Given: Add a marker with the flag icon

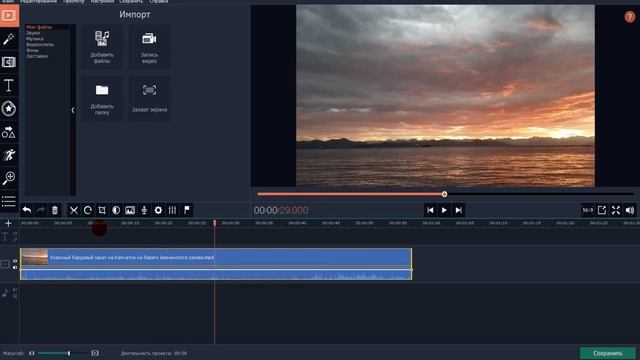Looking at the screenshot, I should coord(187,210).
